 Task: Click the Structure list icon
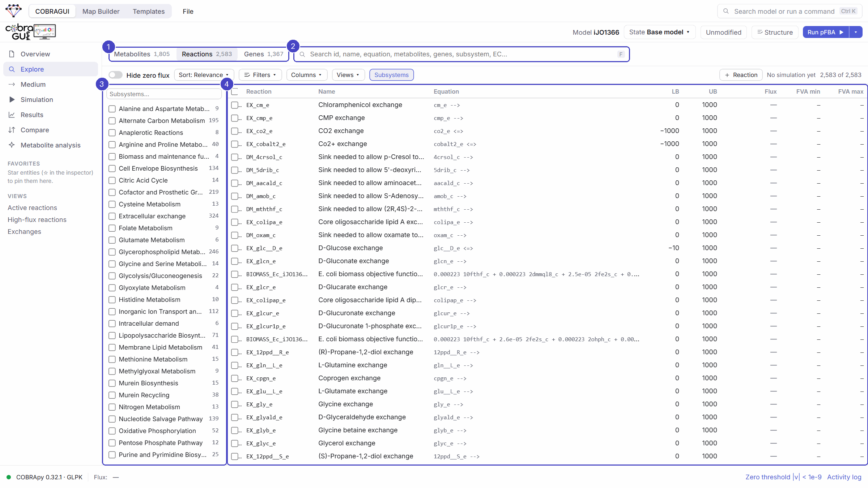coord(760,32)
